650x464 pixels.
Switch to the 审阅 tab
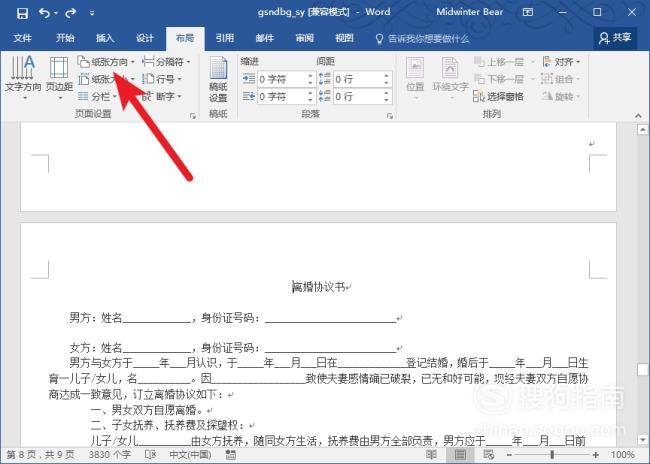tap(305, 38)
